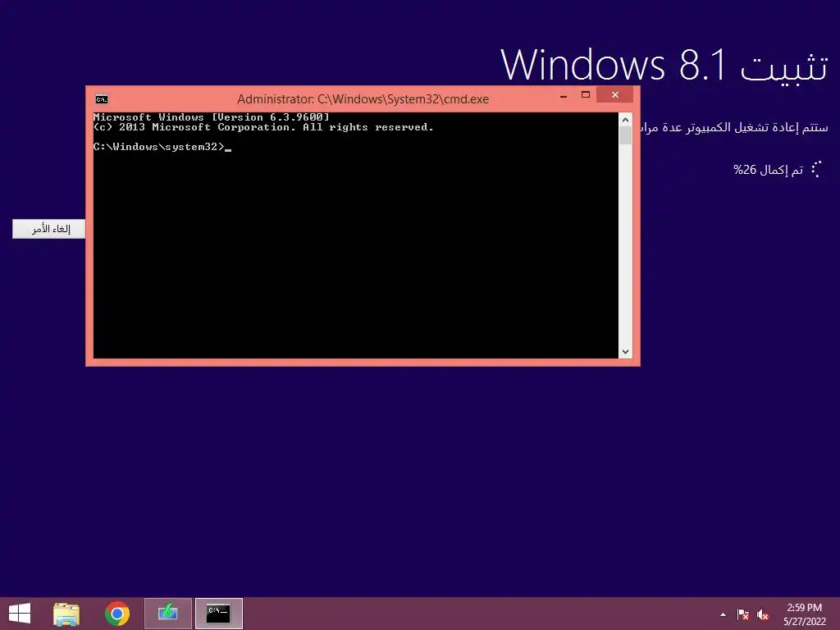The image size is (840, 630).
Task: Select the Command Prompt taskbar icon
Action: [x=218, y=614]
